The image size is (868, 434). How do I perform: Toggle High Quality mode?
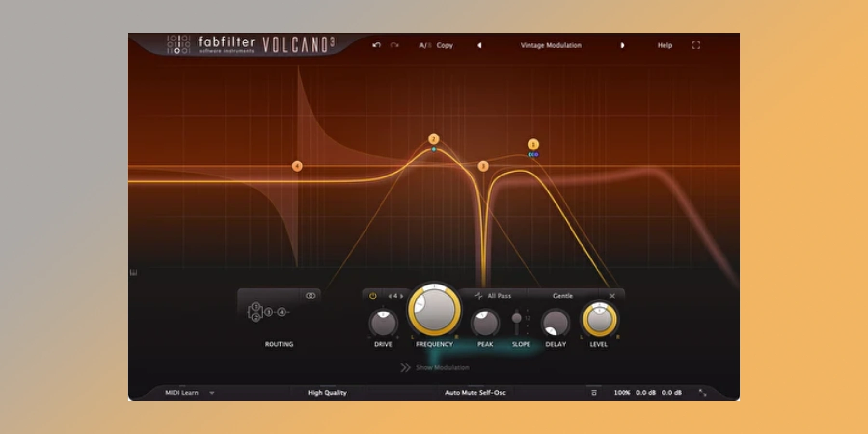point(327,393)
